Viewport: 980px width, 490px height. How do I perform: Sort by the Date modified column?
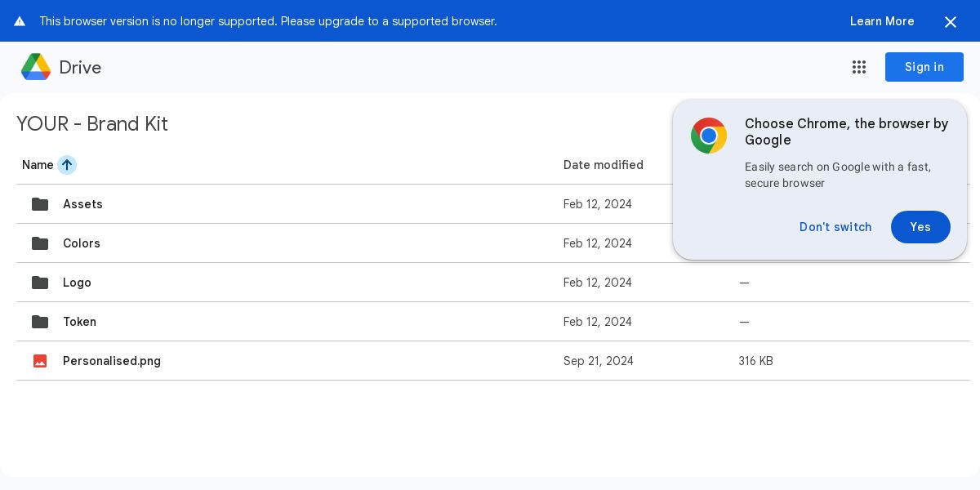pos(604,165)
